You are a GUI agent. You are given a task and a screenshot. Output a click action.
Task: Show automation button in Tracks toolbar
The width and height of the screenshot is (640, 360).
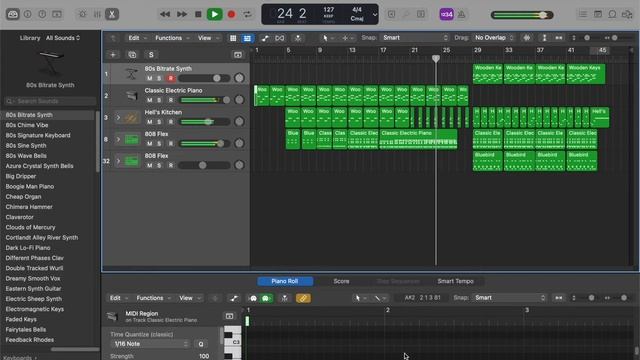point(265,38)
